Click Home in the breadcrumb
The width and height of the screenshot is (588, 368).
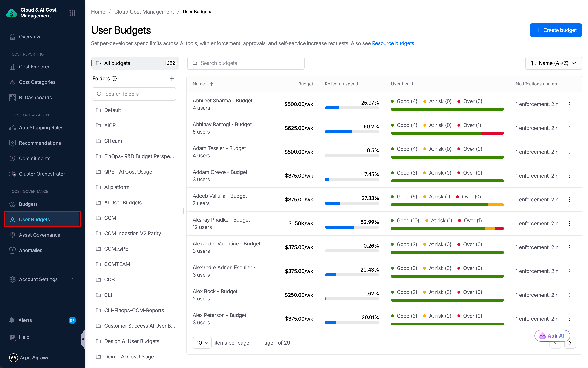coord(98,12)
